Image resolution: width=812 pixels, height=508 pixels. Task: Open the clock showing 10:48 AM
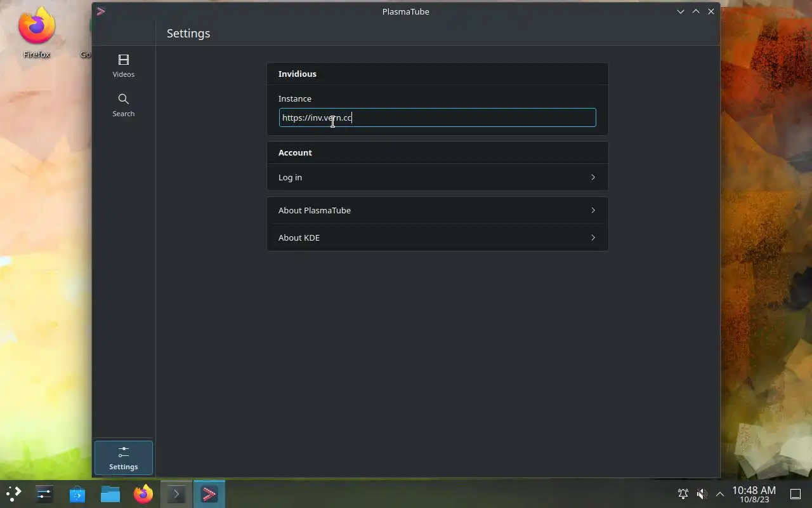[754, 494]
